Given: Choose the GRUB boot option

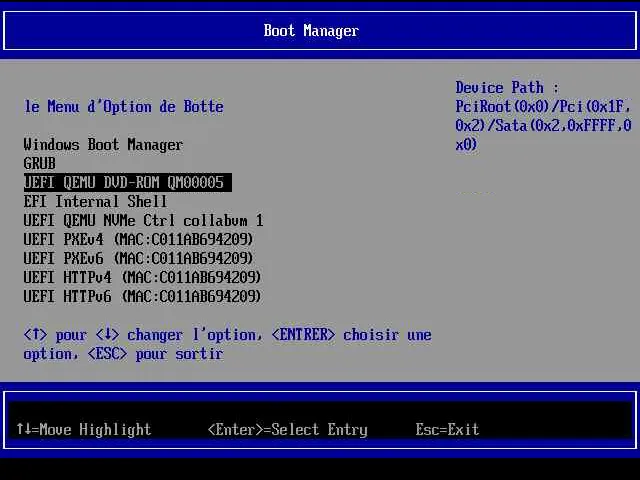Looking at the screenshot, I should 40,164.
